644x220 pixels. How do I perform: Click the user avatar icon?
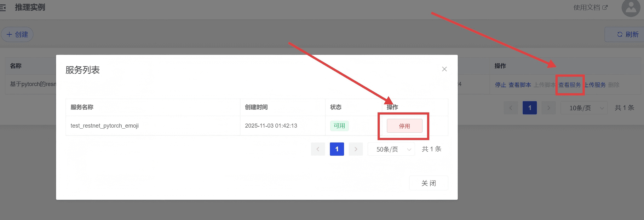pyautogui.click(x=630, y=8)
